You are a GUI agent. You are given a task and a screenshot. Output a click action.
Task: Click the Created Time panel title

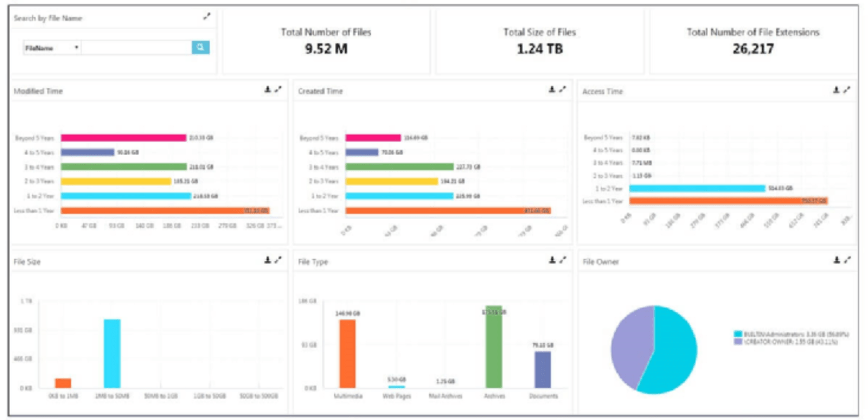click(x=321, y=91)
